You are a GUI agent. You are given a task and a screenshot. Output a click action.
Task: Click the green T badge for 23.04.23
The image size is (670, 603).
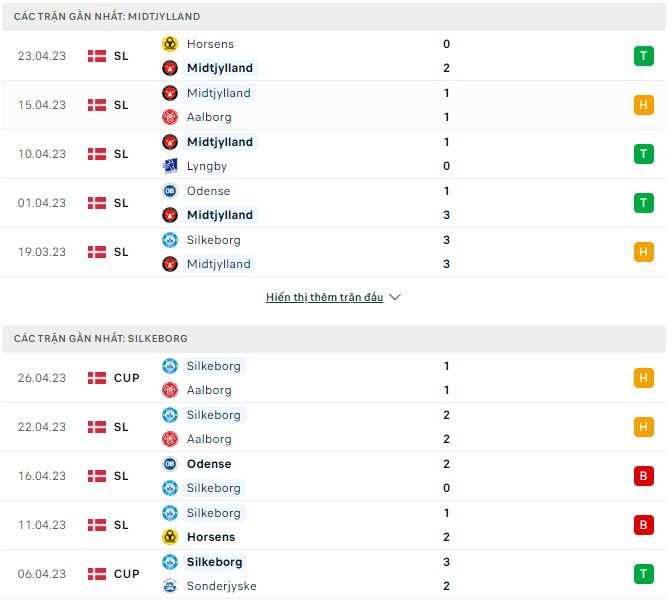(x=643, y=56)
